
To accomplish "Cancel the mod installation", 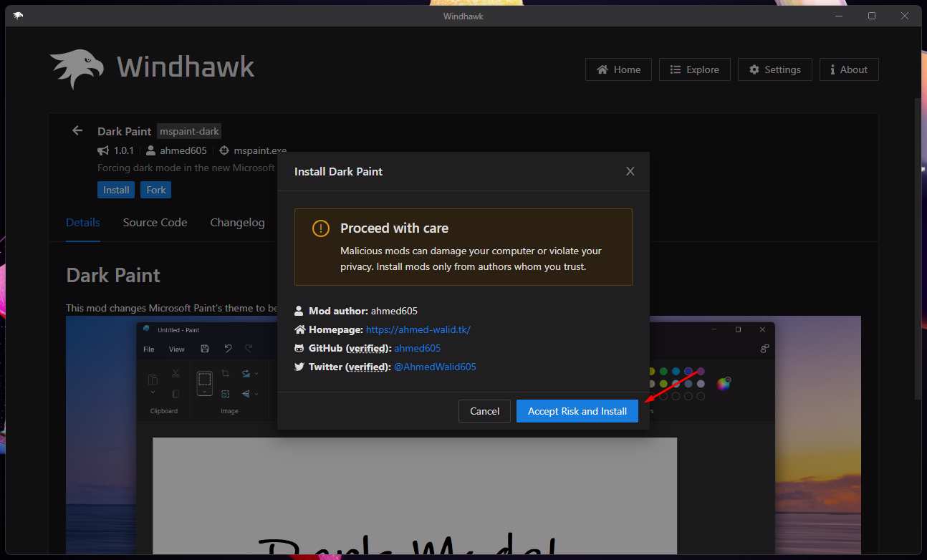I will pos(484,411).
